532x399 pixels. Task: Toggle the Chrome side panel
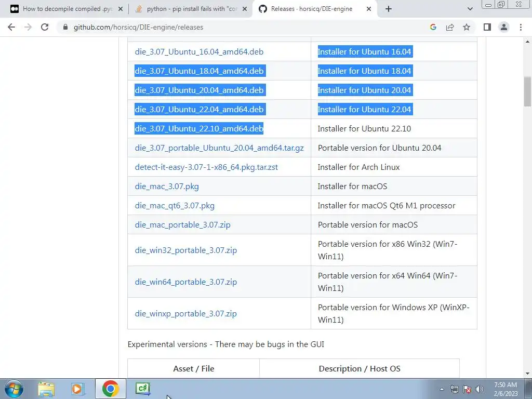point(487,27)
